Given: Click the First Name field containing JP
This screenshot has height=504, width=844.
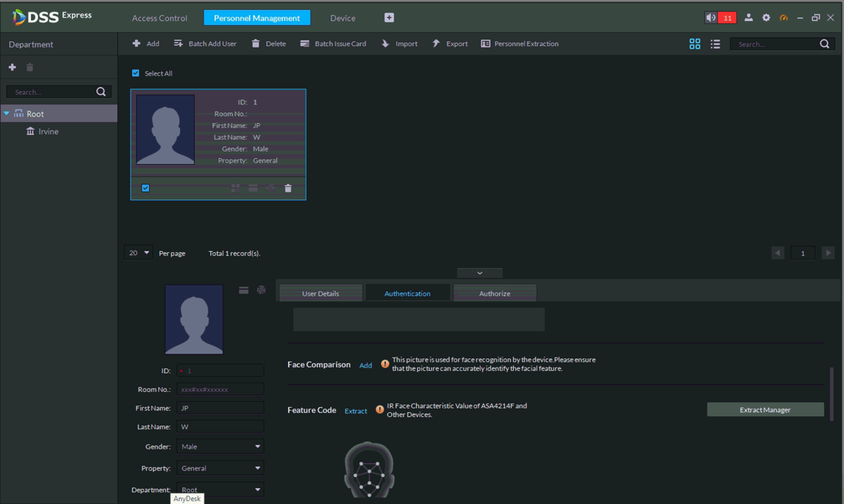Looking at the screenshot, I should click(220, 408).
